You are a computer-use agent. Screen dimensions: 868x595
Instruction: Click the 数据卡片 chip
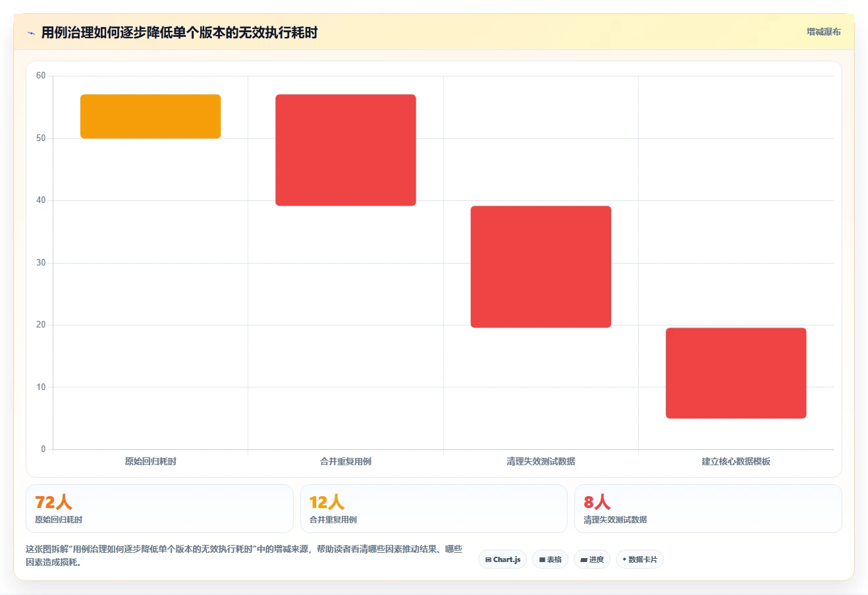point(639,559)
